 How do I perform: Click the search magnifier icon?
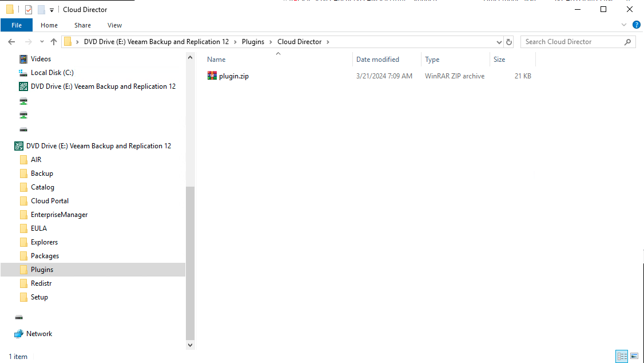tap(627, 42)
